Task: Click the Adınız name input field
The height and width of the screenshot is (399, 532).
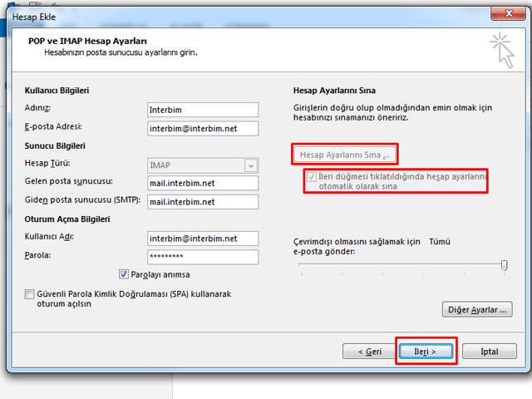Action: pyautogui.click(x=203, y=110)
